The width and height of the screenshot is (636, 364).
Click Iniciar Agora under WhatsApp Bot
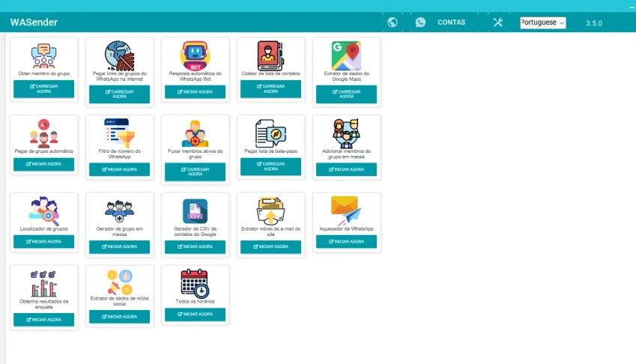click(x=195, y=91)
